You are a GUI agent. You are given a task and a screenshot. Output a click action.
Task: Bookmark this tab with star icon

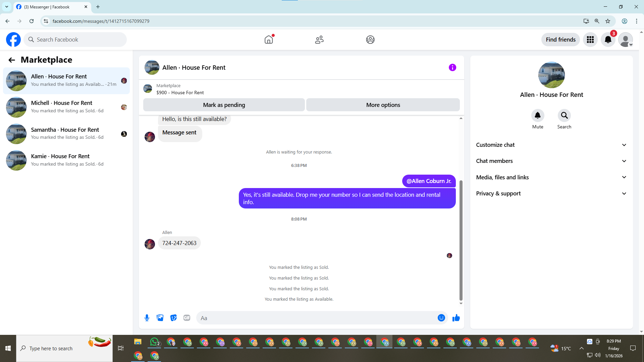(607, 21)
